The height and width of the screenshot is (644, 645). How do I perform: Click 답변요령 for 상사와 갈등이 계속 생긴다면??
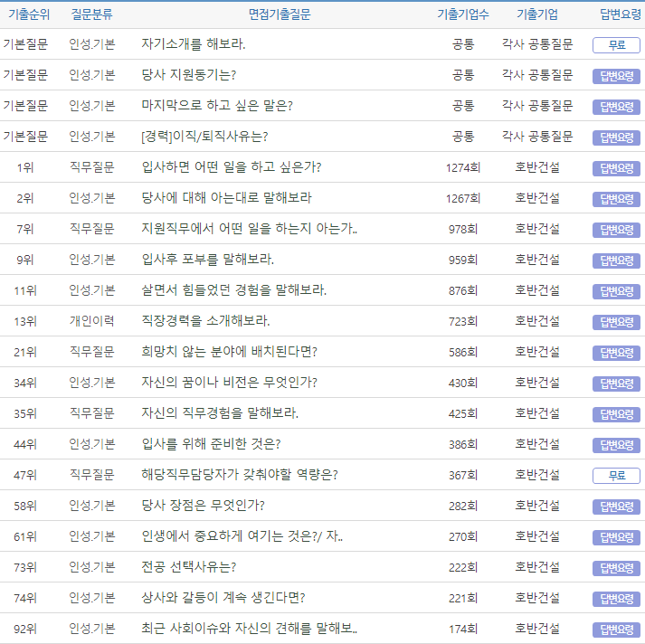[616, 599]
